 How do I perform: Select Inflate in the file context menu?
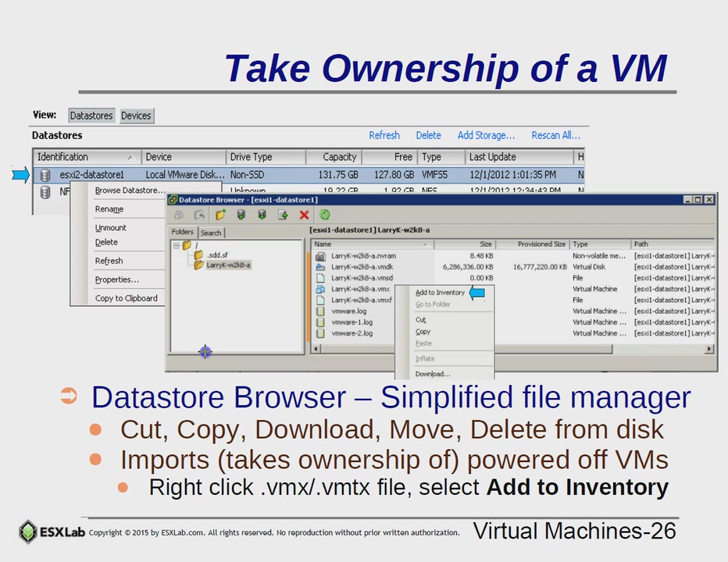[x=425, y=358]
